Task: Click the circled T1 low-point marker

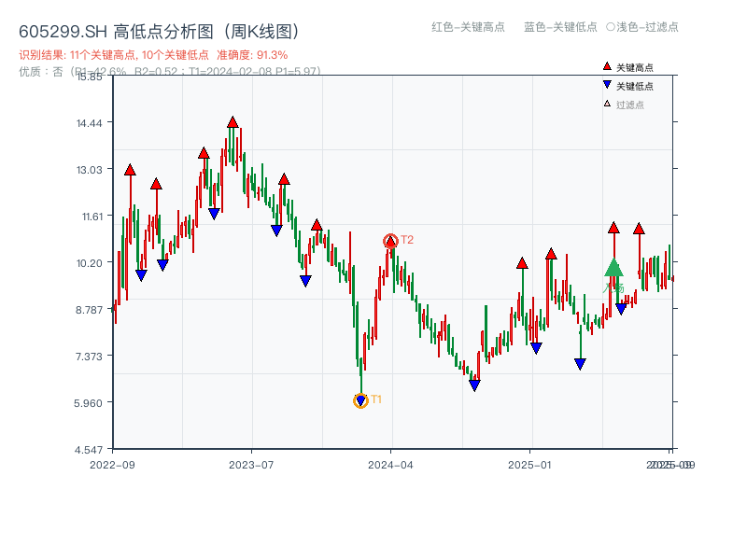Action: point(359,400)
